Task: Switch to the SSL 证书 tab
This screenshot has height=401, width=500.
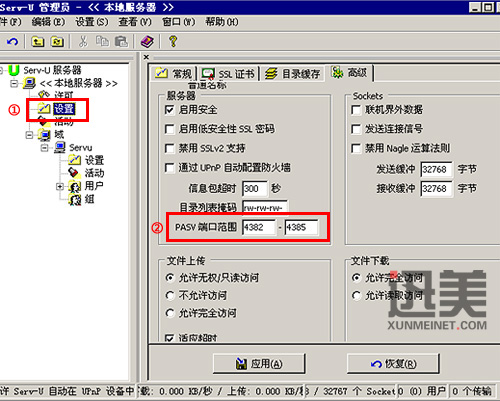Action: click(x=229, y=73)
